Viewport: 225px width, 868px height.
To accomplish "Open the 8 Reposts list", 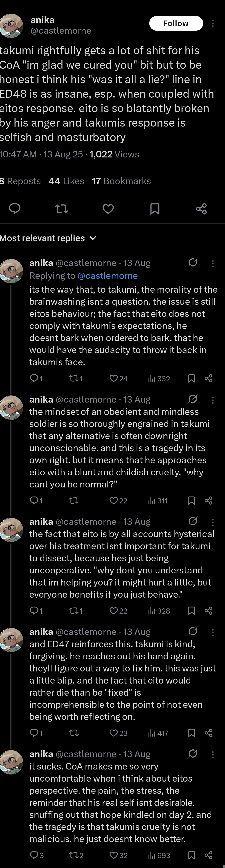I will (x=20, y=181).
